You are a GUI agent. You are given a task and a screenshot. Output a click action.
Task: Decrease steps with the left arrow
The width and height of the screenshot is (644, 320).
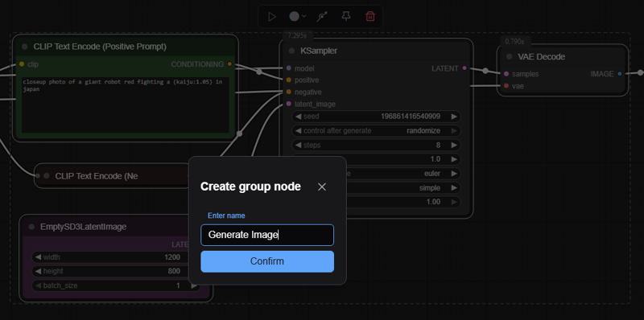click(298, 146)
